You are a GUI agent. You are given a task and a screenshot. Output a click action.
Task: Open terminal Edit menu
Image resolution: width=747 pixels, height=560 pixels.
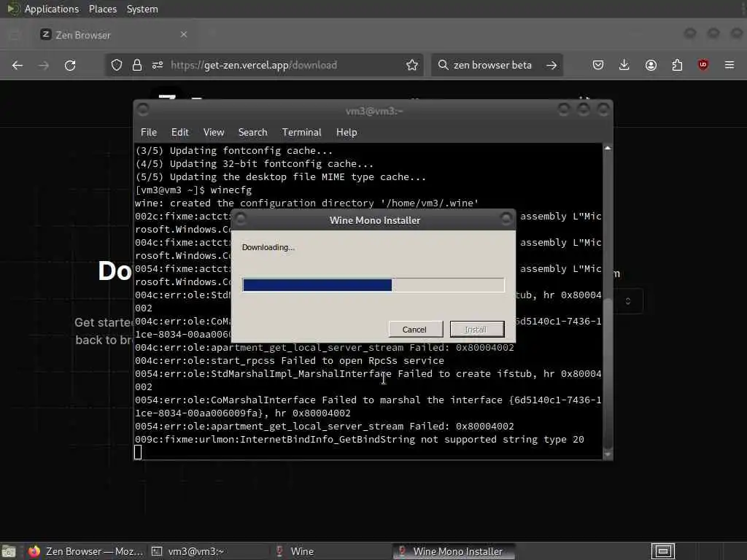180,133
